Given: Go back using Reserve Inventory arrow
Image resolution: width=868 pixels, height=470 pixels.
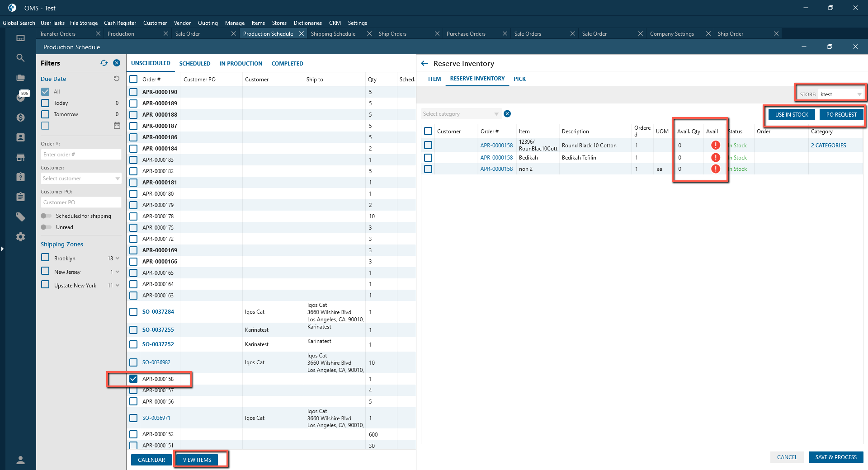Looking at the screenshot, I should tap(425, 64).
